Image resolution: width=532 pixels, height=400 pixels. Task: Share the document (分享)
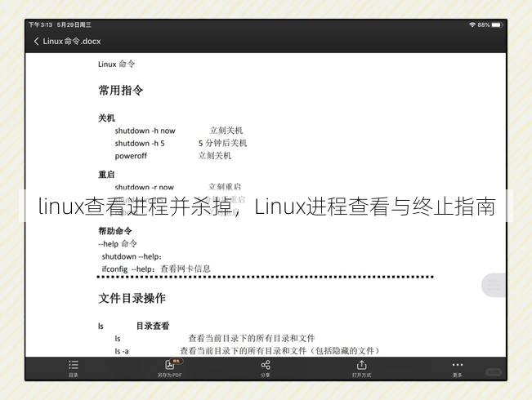266,369
